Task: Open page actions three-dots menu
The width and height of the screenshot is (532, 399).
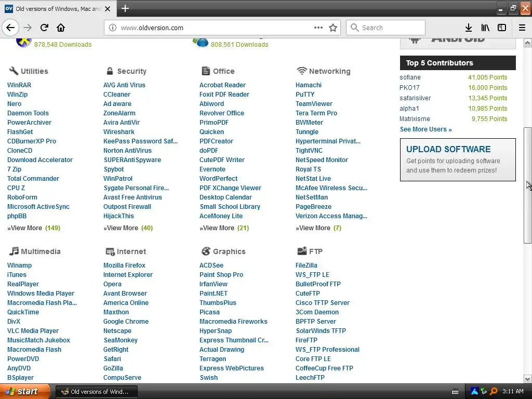Action: pyautogui.click(x=318, y=28)
